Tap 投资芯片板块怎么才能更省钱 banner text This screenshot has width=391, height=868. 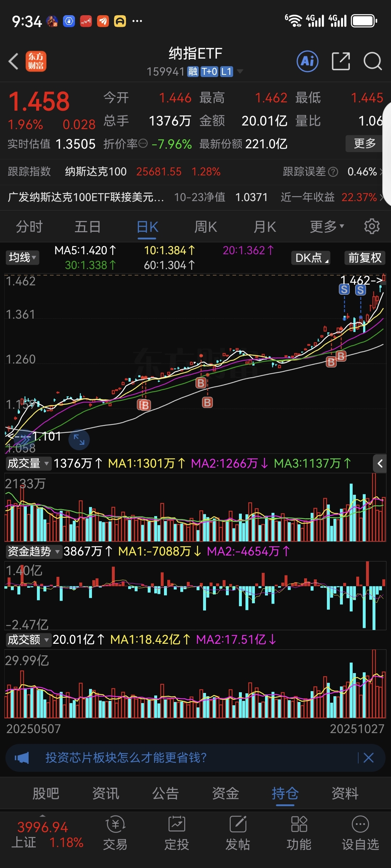[x=126, y=757]
